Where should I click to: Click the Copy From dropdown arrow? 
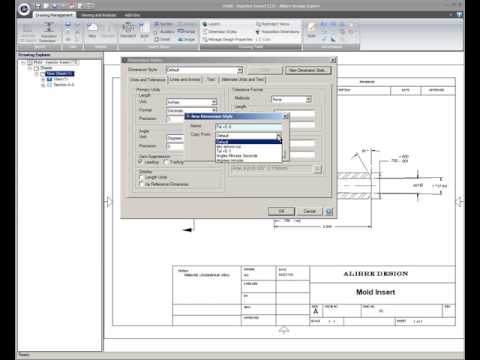point(279,136)
